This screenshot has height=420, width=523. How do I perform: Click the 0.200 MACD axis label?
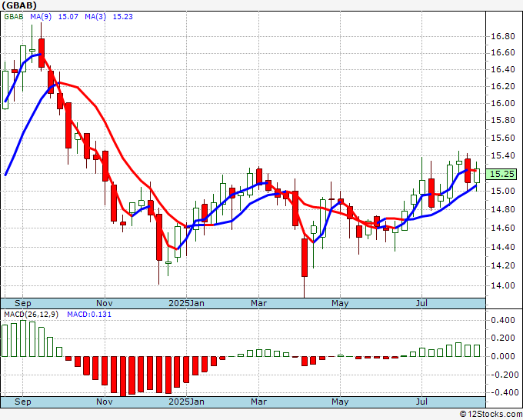[503, 338]
